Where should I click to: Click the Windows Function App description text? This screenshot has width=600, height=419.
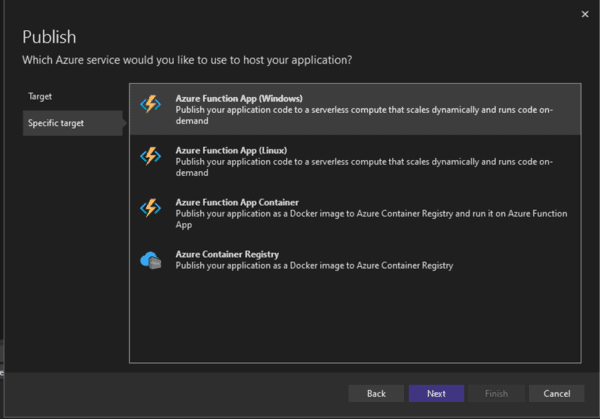pyautogui.click(x=364, y=115)
